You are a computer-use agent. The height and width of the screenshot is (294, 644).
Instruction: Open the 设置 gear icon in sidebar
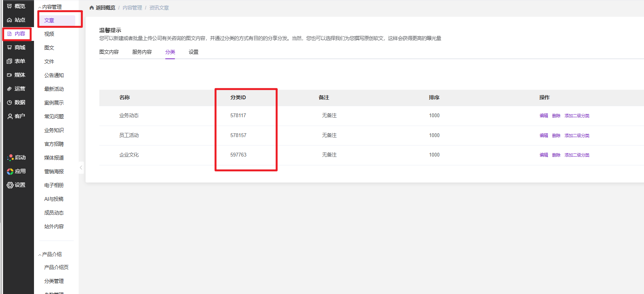(x=10, y=185)
